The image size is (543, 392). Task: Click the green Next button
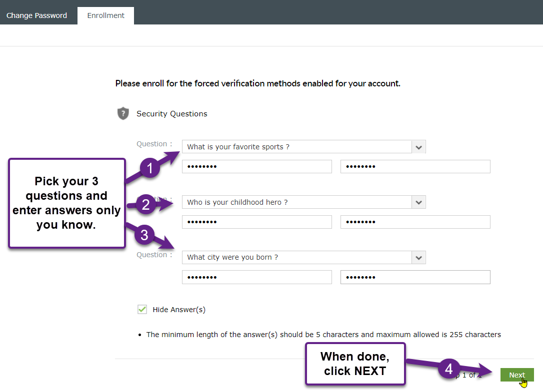[x=516, y=375]
